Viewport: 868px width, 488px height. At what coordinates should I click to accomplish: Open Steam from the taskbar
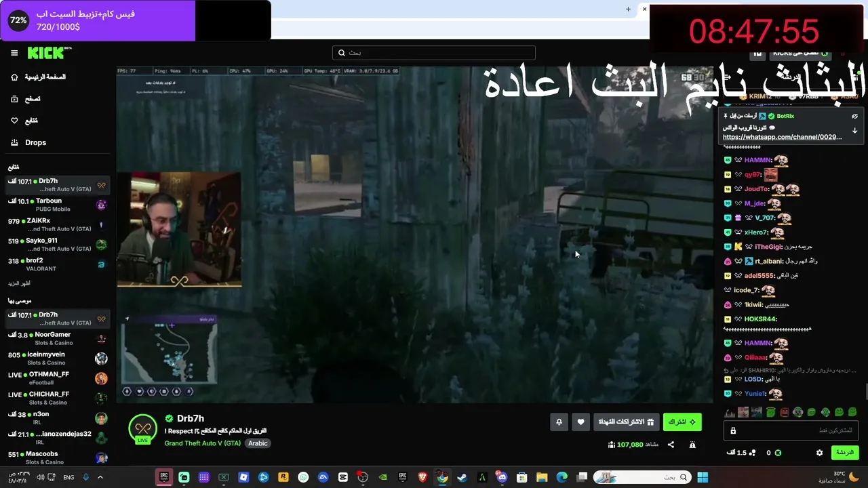[x=462, y=477]
